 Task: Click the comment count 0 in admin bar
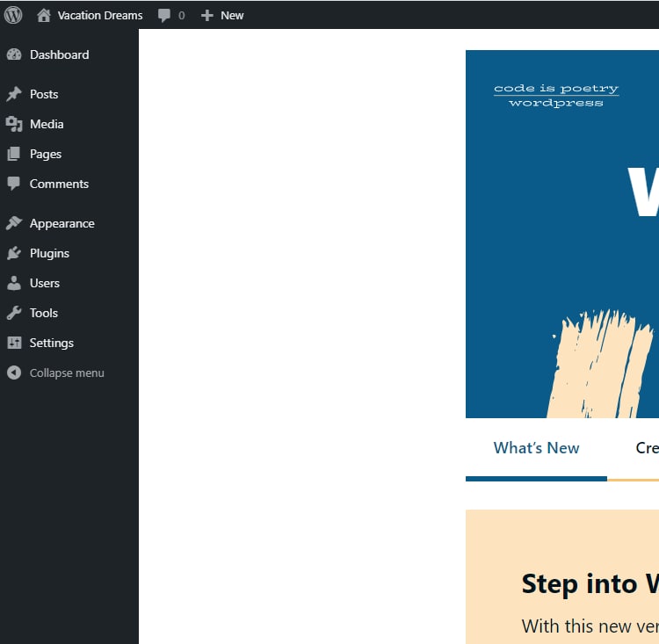[182, 16]
